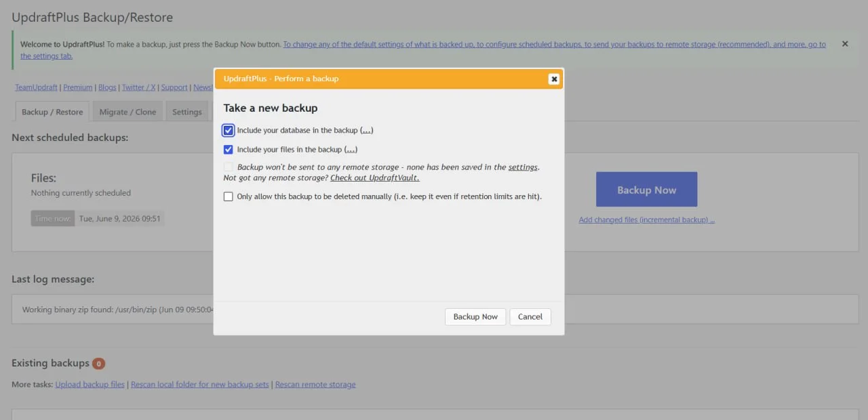
Task: Open Add changed files incremental backup link
Action: [x=647, y=219]
